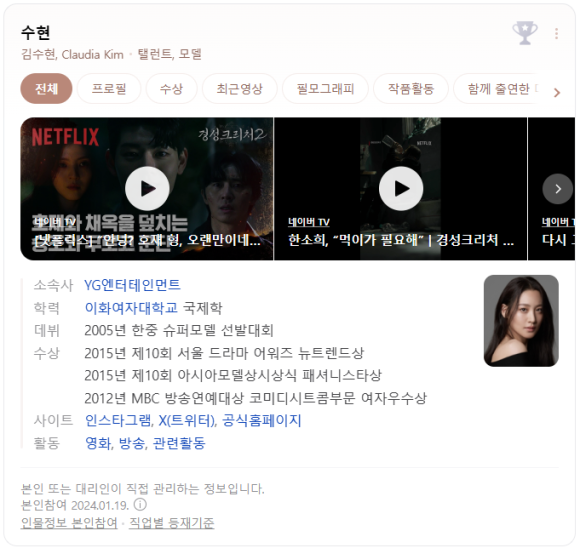Open the partially visible third video card
580x548 pixels.
coord(551,189)
